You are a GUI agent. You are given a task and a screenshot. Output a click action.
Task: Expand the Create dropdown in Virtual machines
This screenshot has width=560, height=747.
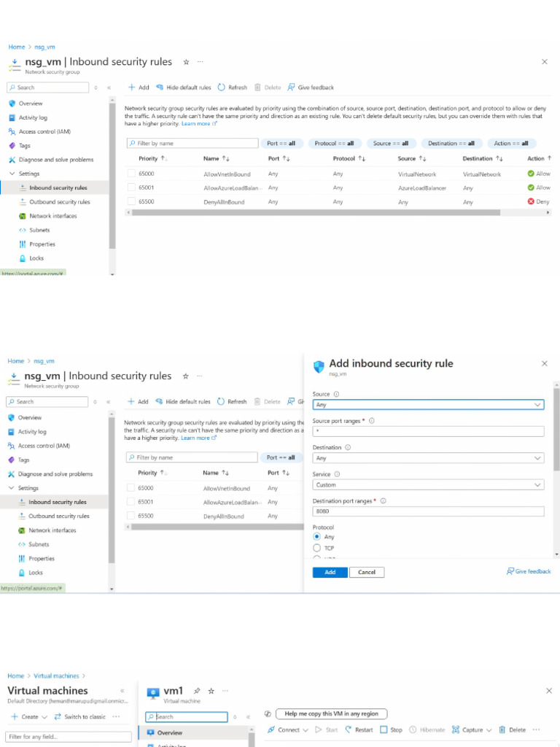(44, 716)
